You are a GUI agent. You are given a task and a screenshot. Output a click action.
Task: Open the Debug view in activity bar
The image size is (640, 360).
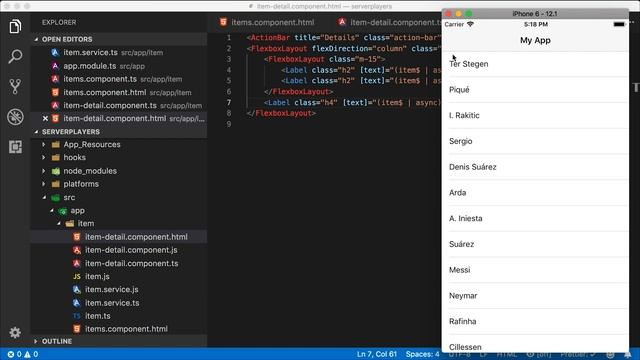click(15, 117)
